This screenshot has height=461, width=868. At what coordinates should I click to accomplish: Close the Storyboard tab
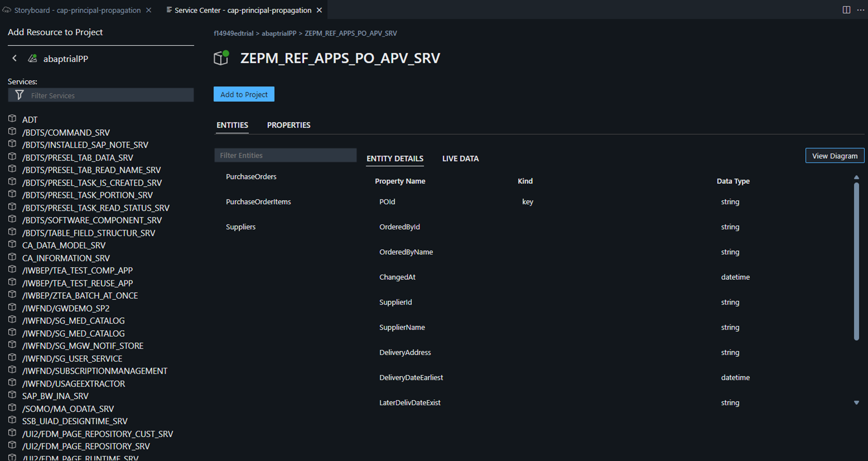tap(149, 10)
